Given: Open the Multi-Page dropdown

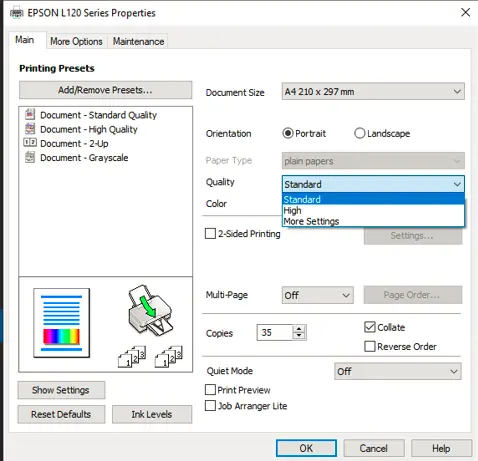Looking at the screenshot, I should tap(317, 295).
